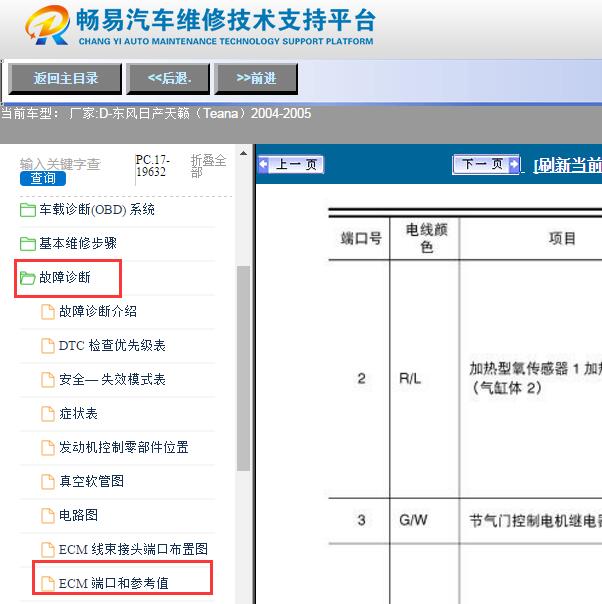The image size is (602, 604).
Task: Click the sidebar vertical scrollbar thumb
Action: tap(243, 368)
